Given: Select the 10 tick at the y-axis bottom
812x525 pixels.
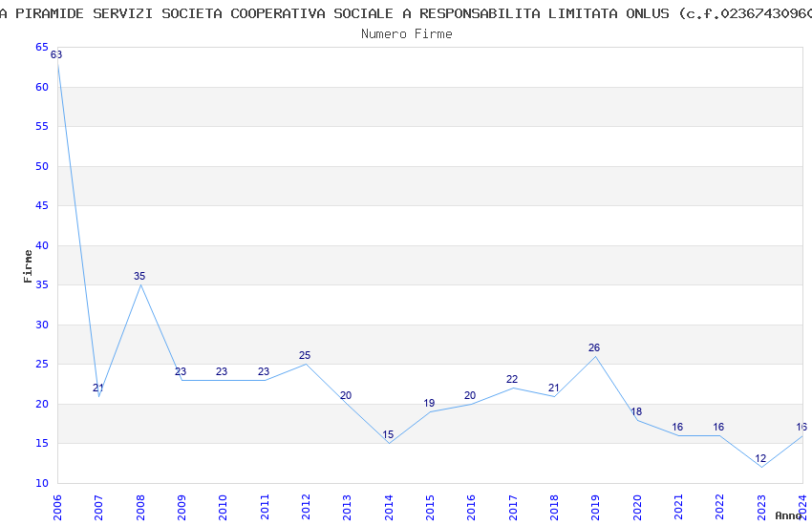Looking at the screenshot, I should tap(42, 483).
